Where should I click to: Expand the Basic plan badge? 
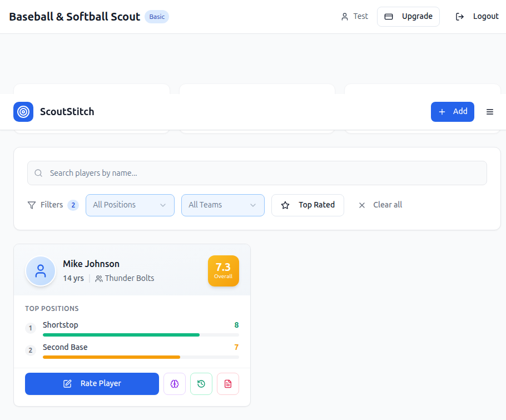click(156, 16)
